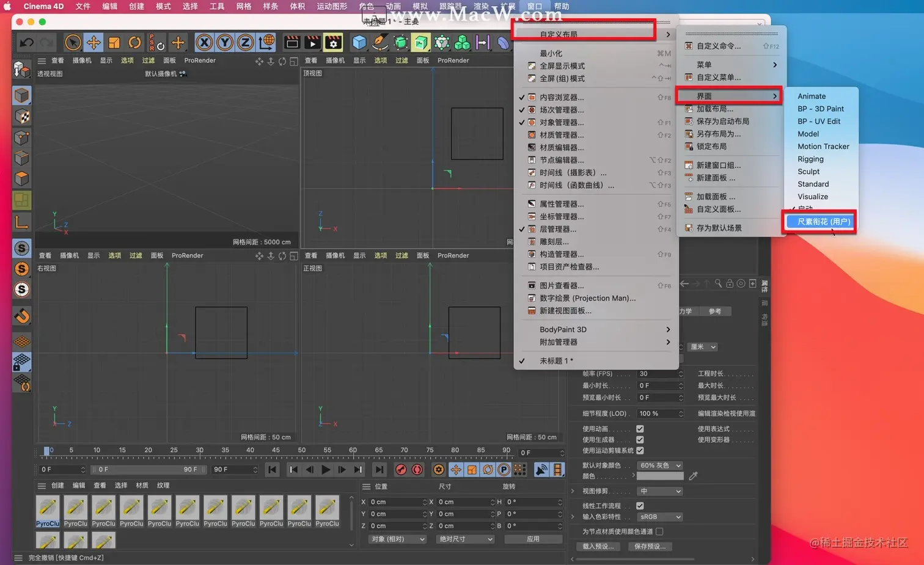Toggle sound playback speaker icon in timeline
The height and width of the screenshot is (565, 924).
tap(541, 469)
